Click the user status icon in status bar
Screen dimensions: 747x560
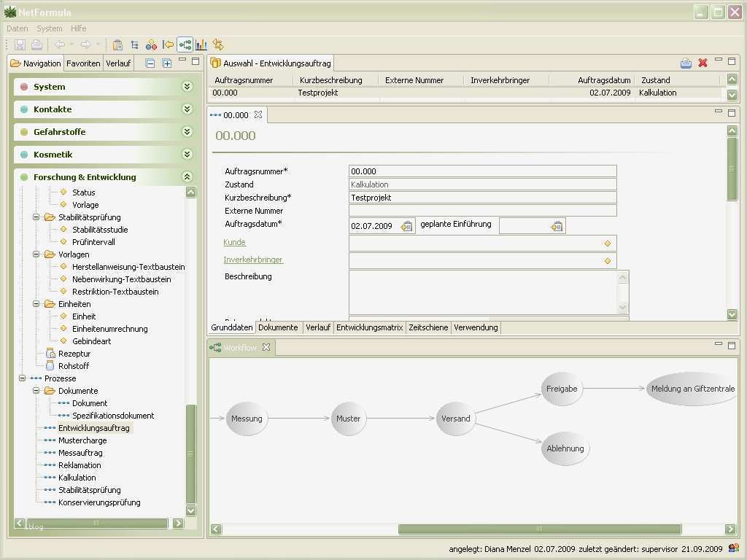pos(733,548)
